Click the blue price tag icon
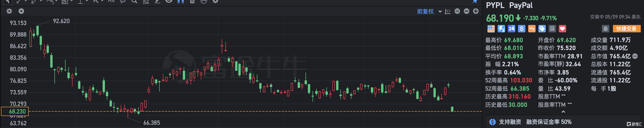This screenshot has height=128, width=644. [542, 29]
